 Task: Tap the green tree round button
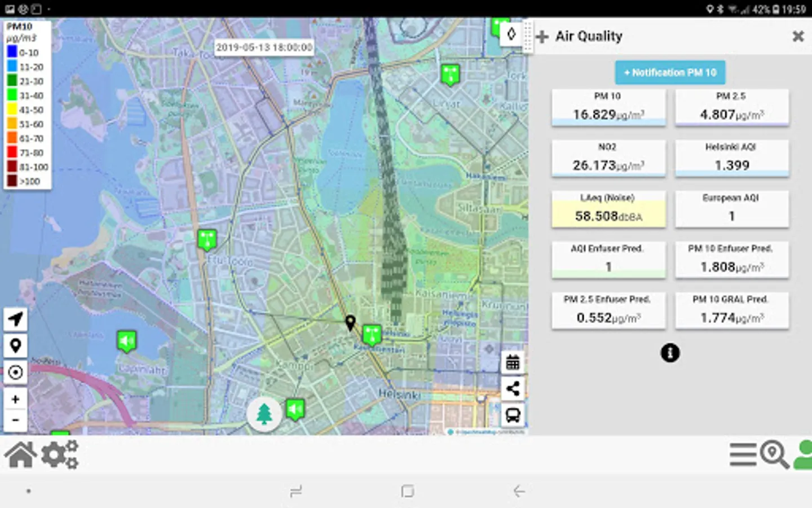pyautogui.click(x=264, y=414)
